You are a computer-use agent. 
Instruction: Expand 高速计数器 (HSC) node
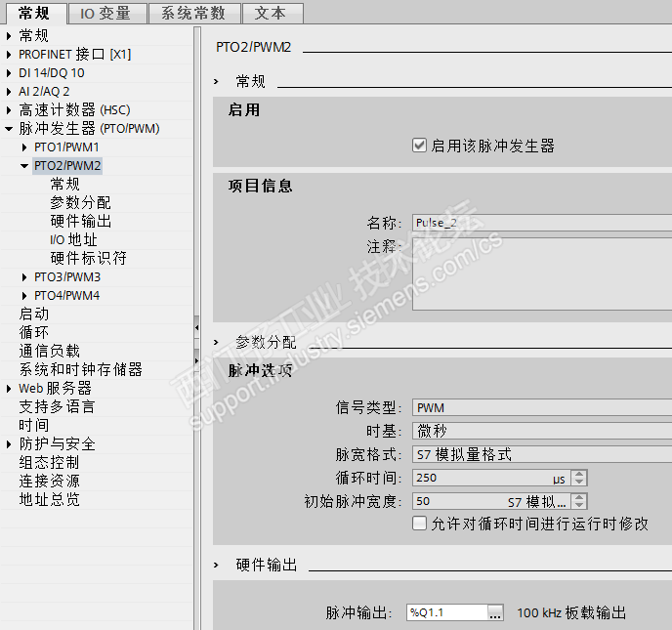coord(9,110)
